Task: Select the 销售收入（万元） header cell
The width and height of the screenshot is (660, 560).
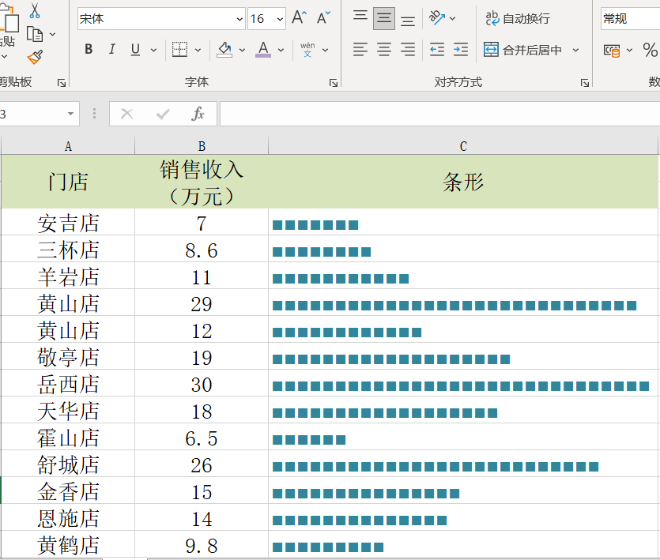Action: [202, 182]
